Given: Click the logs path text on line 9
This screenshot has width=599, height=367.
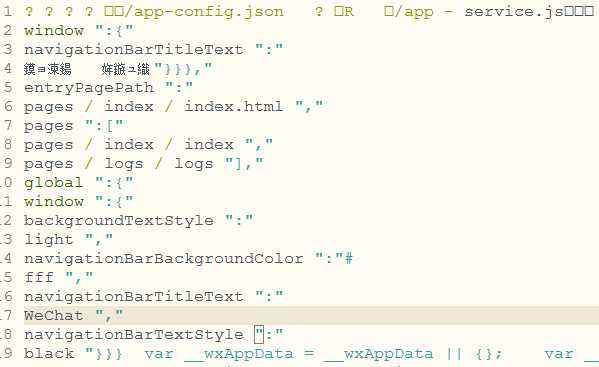Looking at the screenshot, I should 118,164.
